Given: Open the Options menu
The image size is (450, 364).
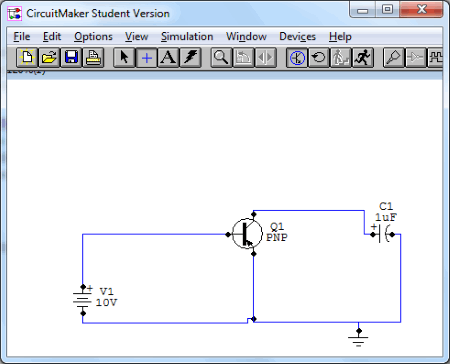Looking at the screenshot, I should click(x=93, y=36).
